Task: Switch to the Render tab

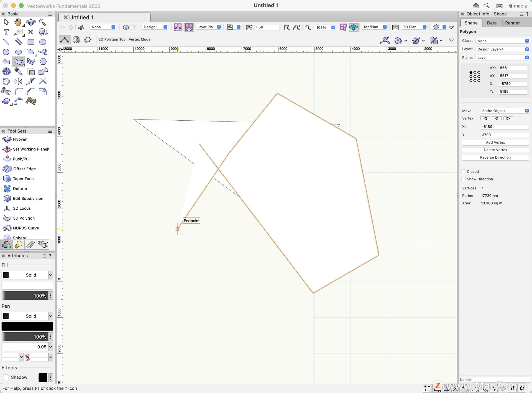Action: 512,23
